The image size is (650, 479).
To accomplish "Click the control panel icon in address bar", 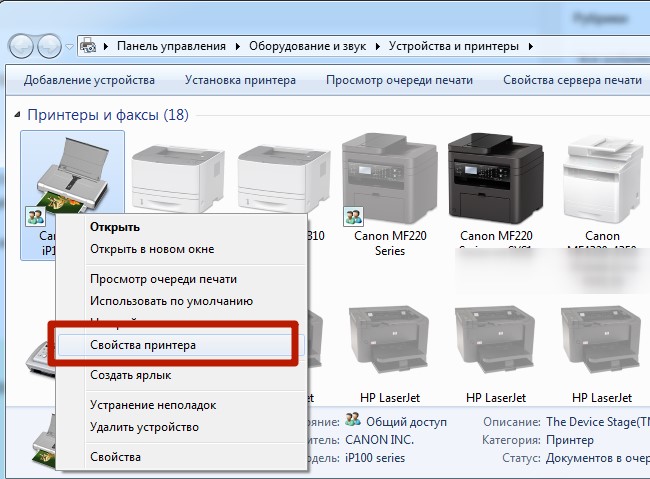I will [x=90, y=46].
